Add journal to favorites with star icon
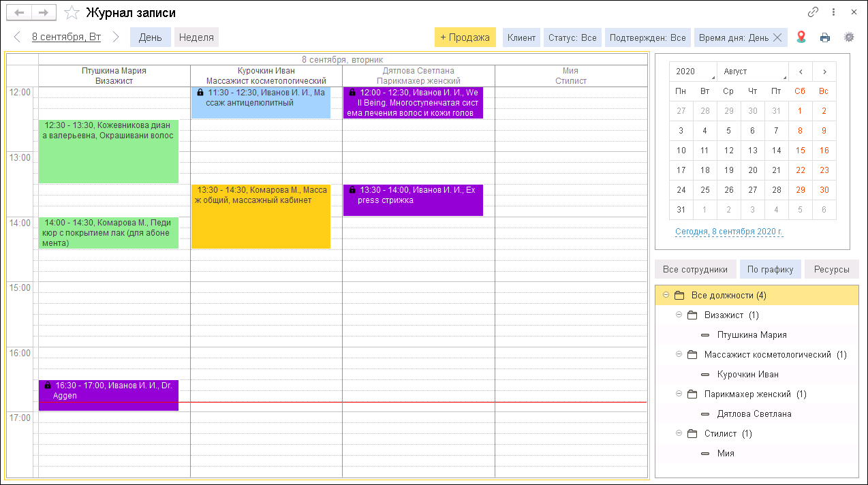Viewport: 868px width, 485px height. pos(72,13)
